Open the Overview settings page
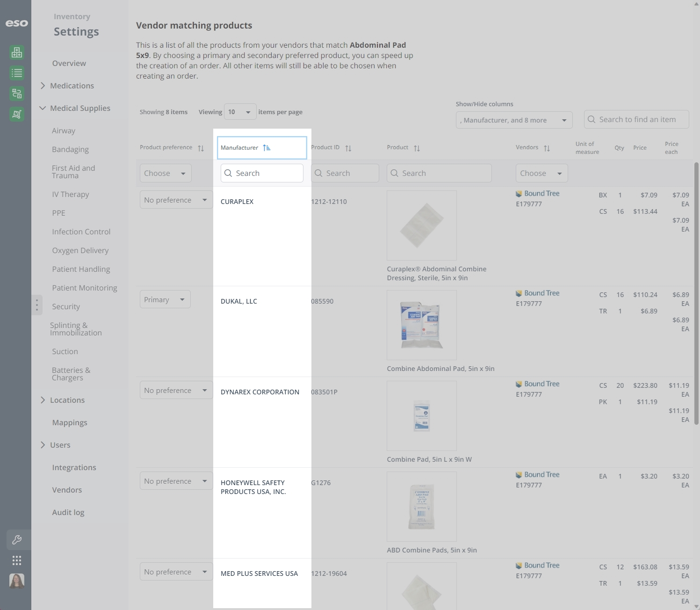This screenshot has height=610, width=700. [69, 63]
